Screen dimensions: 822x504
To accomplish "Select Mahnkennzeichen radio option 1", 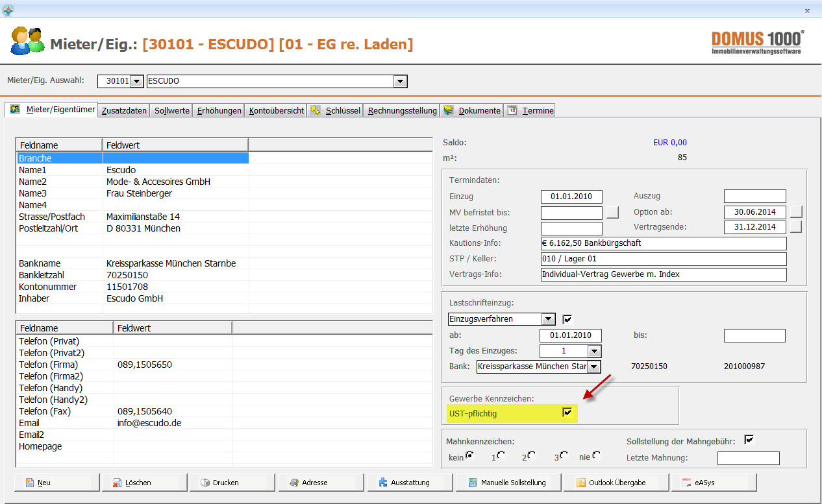I will tap(501, 455).
